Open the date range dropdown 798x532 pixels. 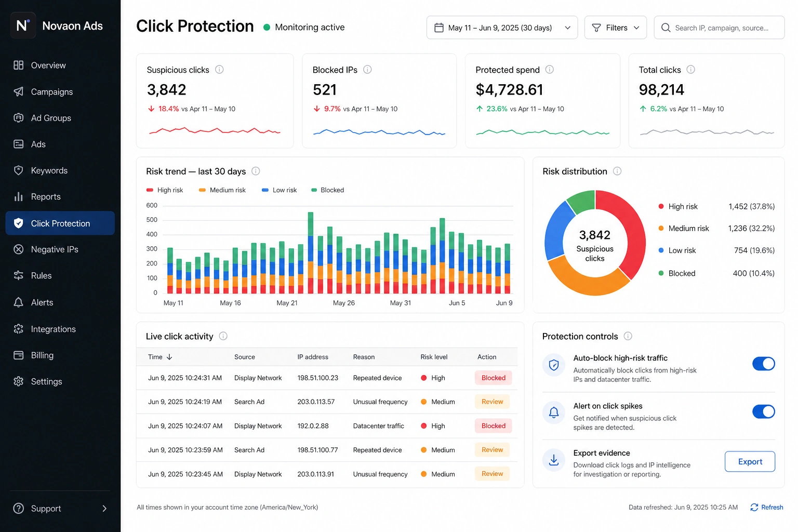coord(502,28)
